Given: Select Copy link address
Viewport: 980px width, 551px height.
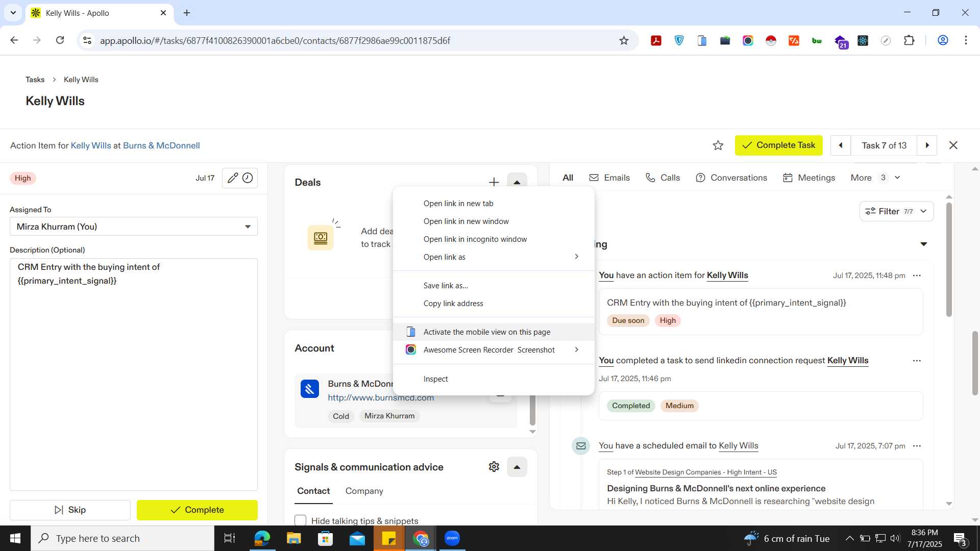Looking at the screenshot, I should 494,303.
